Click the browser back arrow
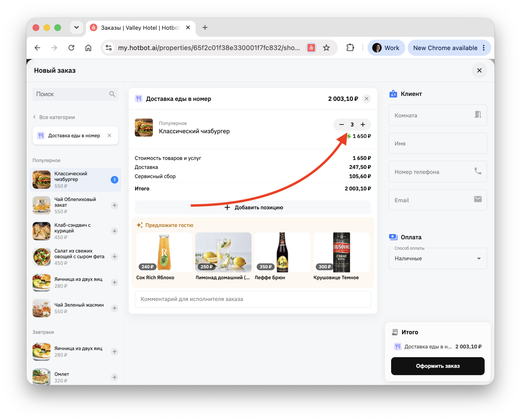 (38, 48)
